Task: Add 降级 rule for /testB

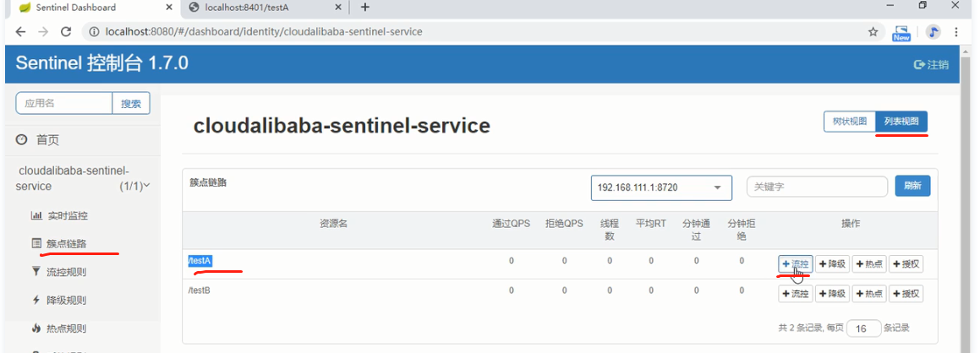Action: click(x=832, y=294)
